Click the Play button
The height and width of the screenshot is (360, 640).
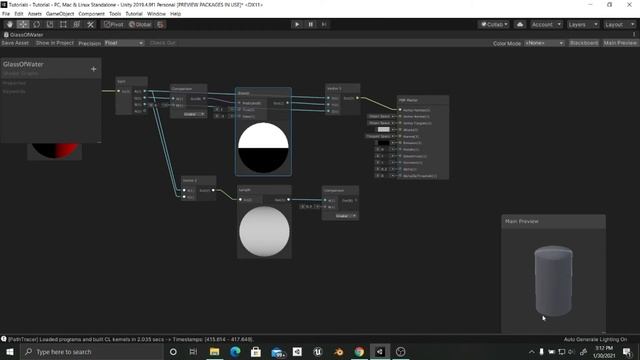pos(297,24)
